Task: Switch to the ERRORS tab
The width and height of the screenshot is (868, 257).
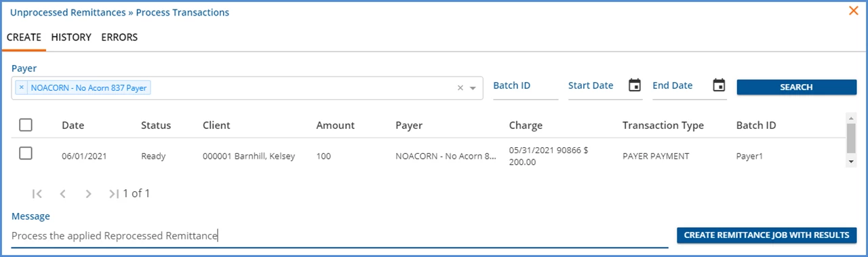Action: pos(119,37)
